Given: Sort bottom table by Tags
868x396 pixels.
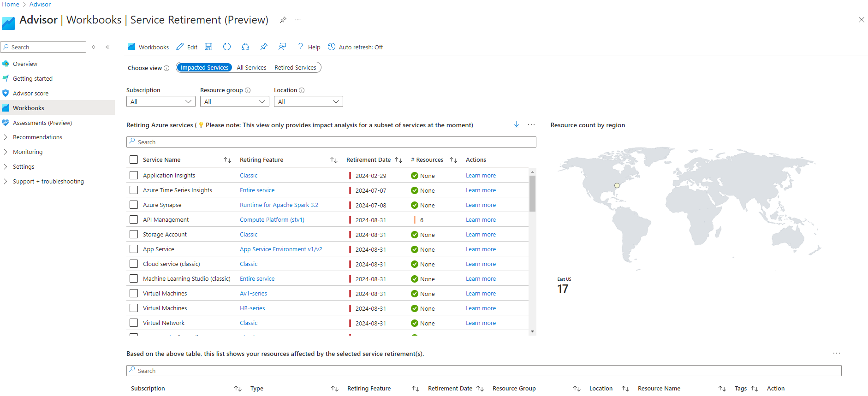Looking at the screenshot, I should 755,389.
